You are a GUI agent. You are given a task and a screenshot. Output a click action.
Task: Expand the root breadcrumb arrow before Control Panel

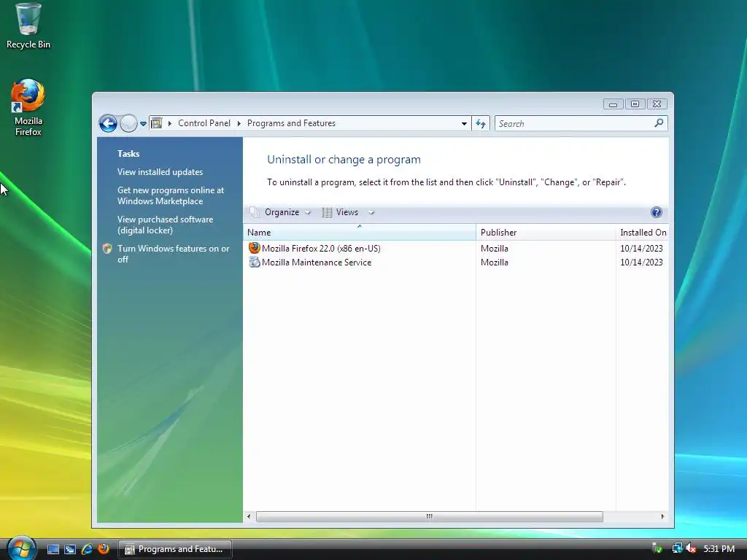pyautogui.click(x=169, y=123)
